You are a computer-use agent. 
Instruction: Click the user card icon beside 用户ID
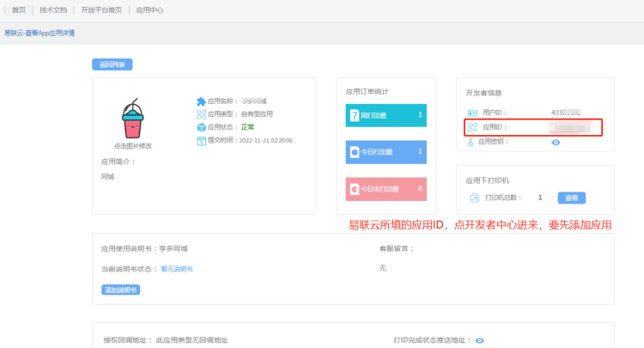(471, 113)
